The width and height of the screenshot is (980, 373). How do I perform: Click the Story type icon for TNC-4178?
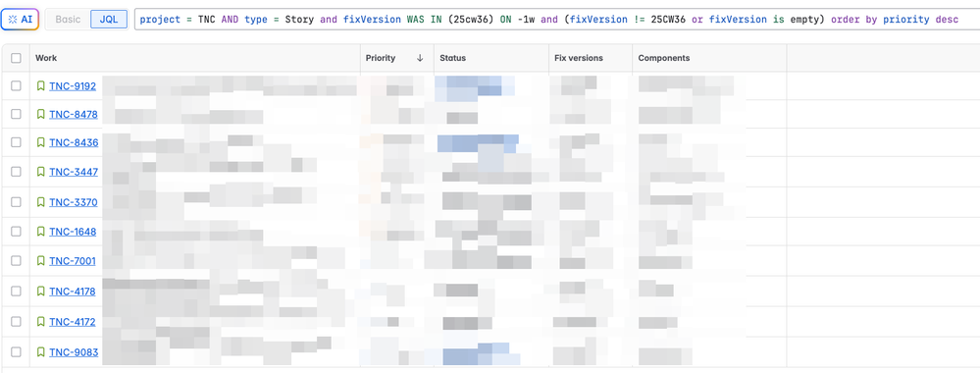(x=40, y=291)
